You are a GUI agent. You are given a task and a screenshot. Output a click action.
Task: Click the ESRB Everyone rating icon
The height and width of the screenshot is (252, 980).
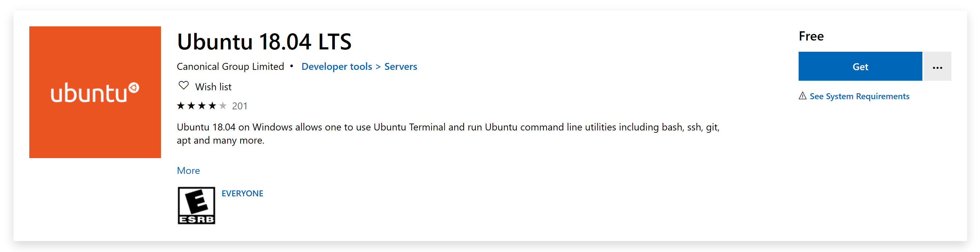(196, 206)
